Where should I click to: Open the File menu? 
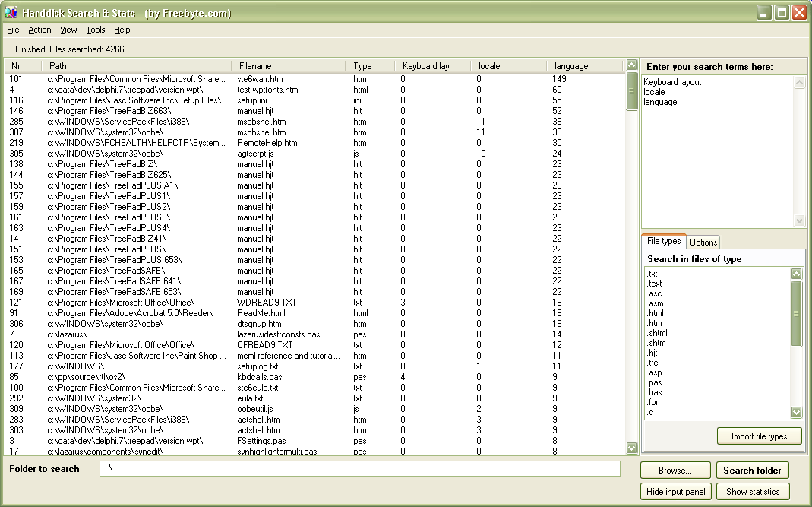(13, 30)
